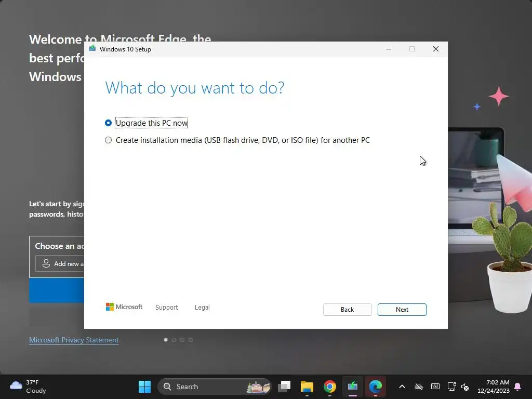The width and height of the screenshot is (532, 399).
Task: Close the Windows 10 Setup window
Action: [436, 49]
